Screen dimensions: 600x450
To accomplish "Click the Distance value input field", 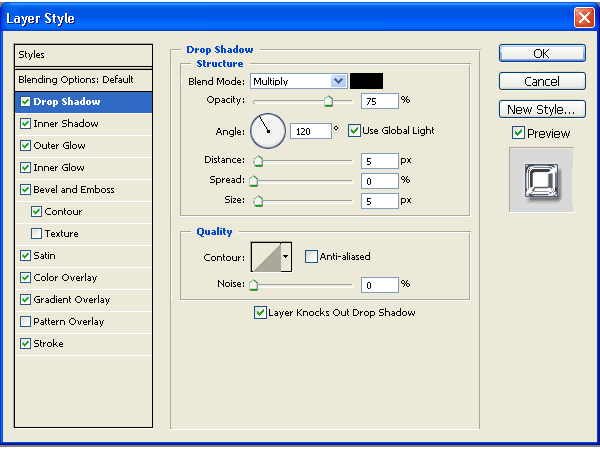I will [x=379, y=160].
